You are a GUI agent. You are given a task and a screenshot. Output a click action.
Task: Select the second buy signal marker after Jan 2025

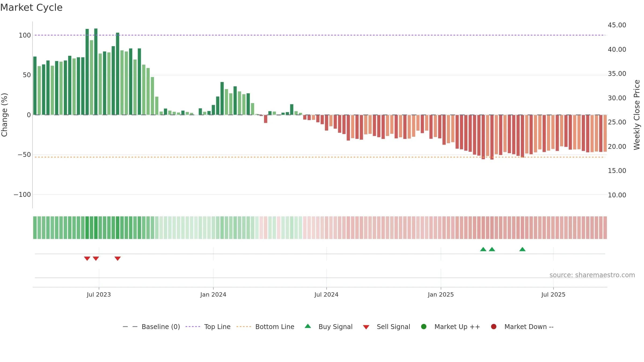tap(492, 249)
